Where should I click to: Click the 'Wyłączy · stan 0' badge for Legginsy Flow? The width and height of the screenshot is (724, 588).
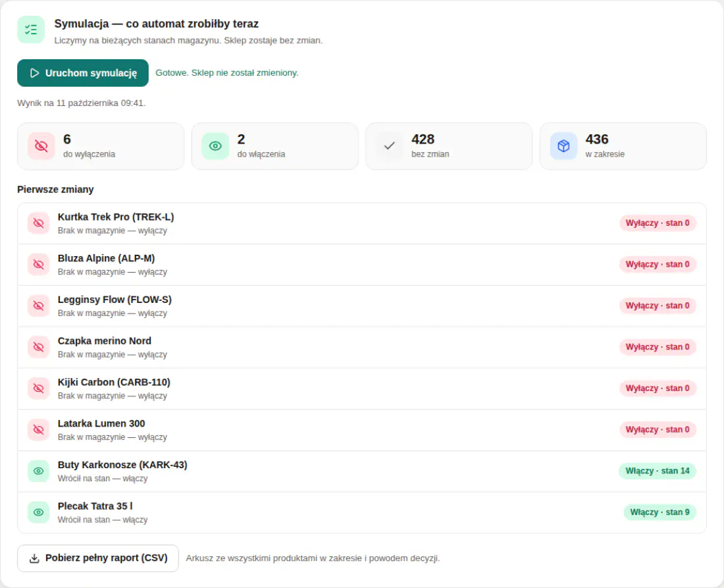tap(658, 306)
